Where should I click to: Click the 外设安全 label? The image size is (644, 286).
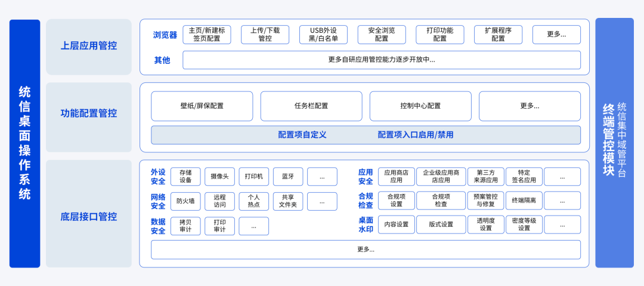pos(158,177)
